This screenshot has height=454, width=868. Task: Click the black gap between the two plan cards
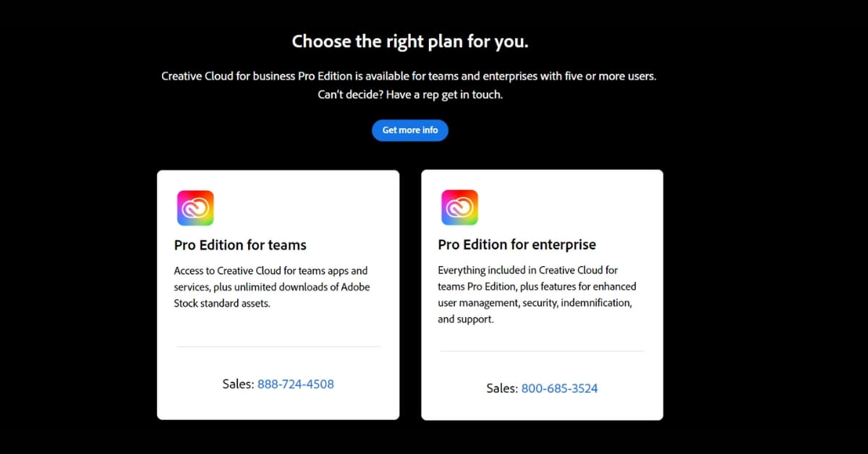[x=410, y=295]
